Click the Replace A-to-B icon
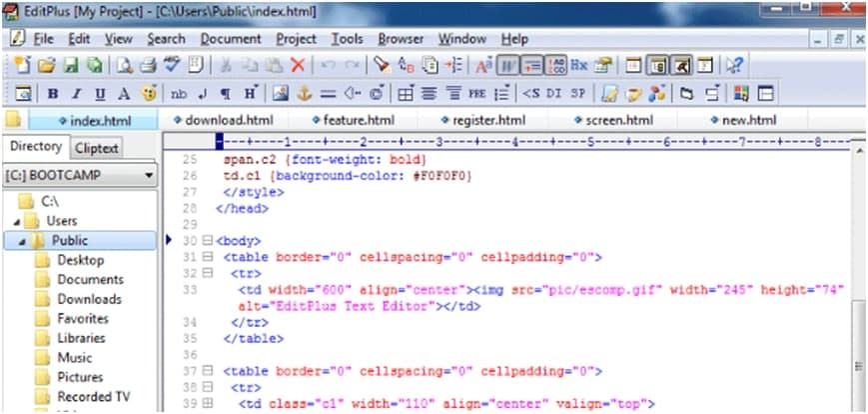 tap(407, 67)
